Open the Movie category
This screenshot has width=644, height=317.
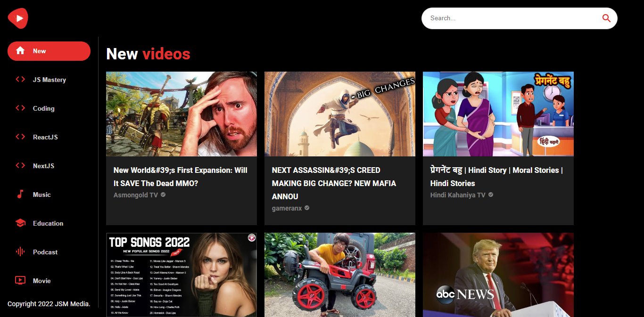point(49,281)
